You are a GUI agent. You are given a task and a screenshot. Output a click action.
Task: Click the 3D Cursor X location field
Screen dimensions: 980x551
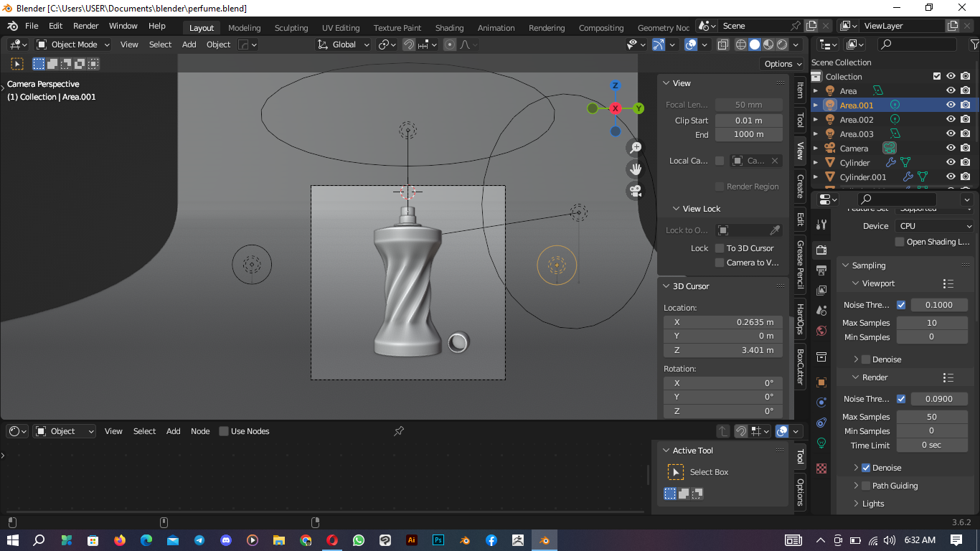(x=722, y=322)
